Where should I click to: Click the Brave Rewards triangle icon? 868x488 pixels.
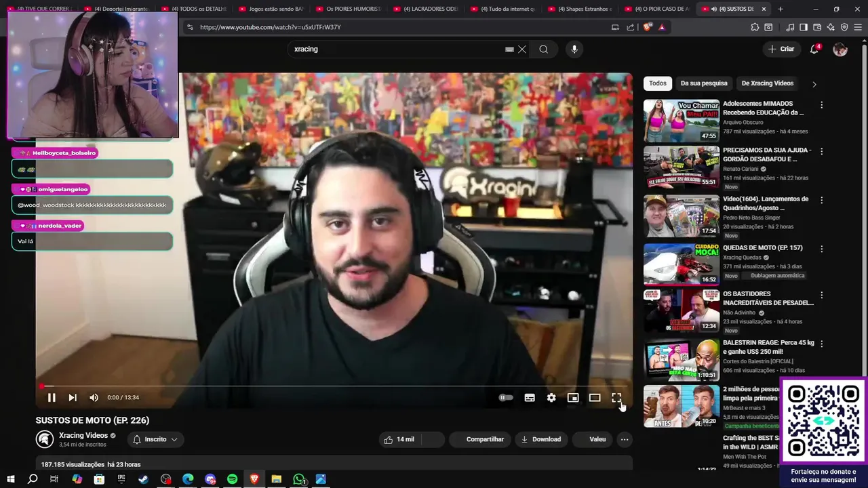pos(662,27)
